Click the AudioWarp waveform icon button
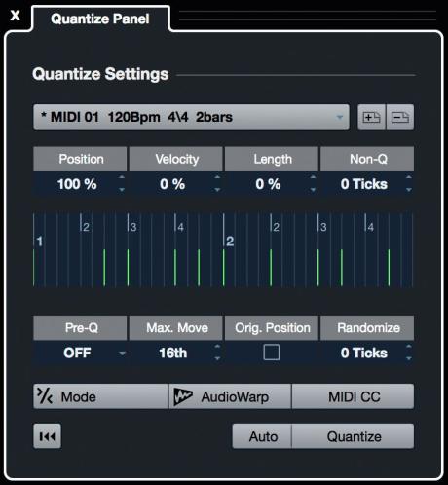Viewport: 448px width, 485px height. (230, 396)
